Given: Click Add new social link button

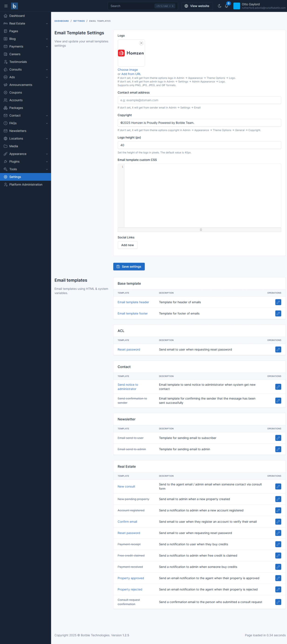Looking at the screenshot, I should 127,245.
